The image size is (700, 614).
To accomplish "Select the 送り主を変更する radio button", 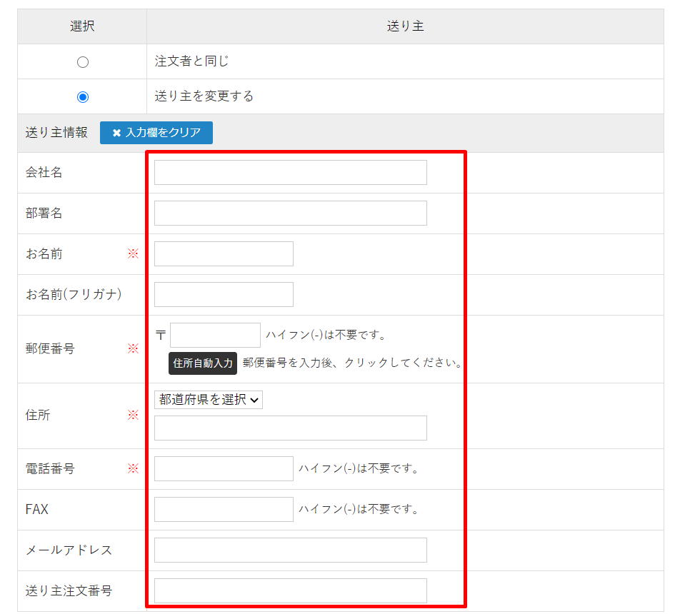I will (x=83, y=96).
